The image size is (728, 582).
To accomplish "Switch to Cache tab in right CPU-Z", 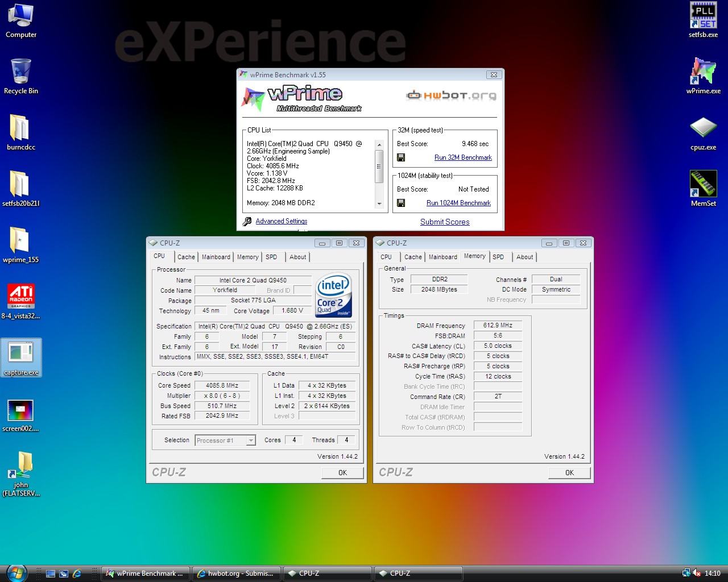I will click(x=413, y=257).
